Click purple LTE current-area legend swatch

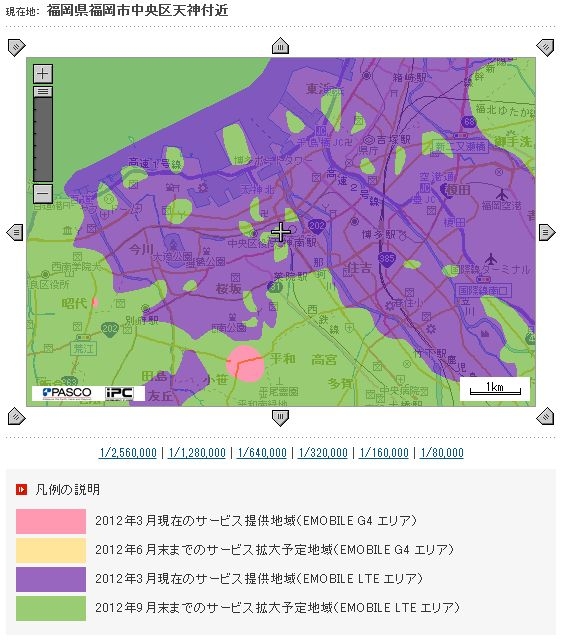tap(51, 579)
